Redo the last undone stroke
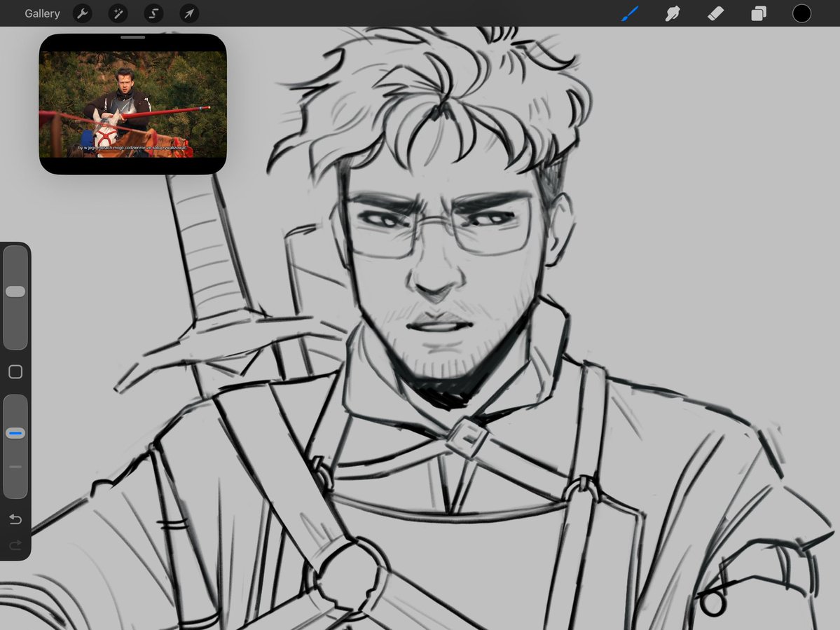Image resolution: width=840 pixels, height=630 pixels. (x=15, y=545)
